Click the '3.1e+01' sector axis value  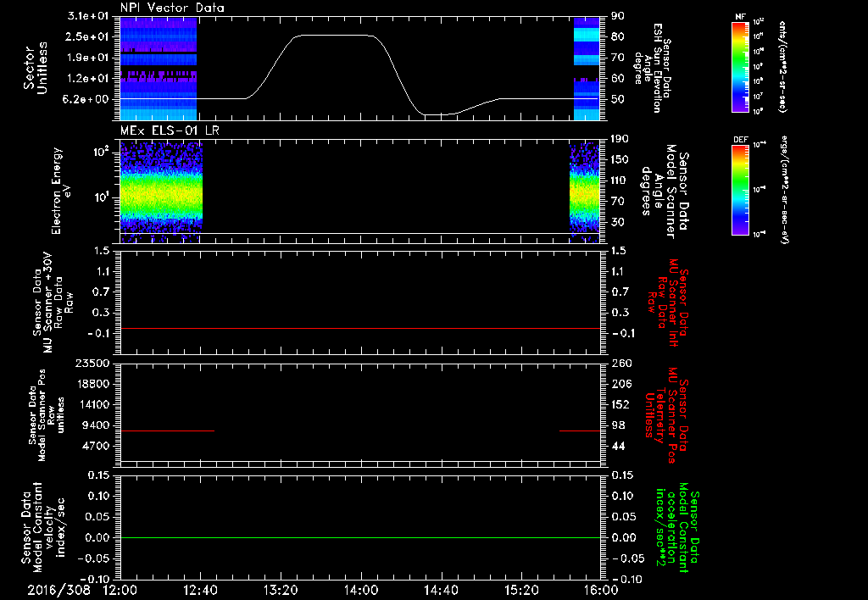[88, 16]
